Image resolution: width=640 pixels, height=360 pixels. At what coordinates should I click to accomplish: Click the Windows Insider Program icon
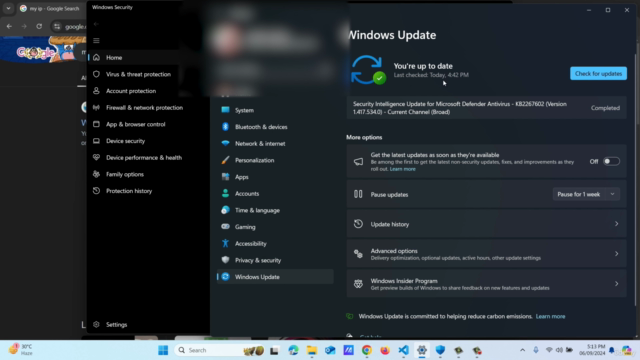pyautogui.click(x=358, y=284)
